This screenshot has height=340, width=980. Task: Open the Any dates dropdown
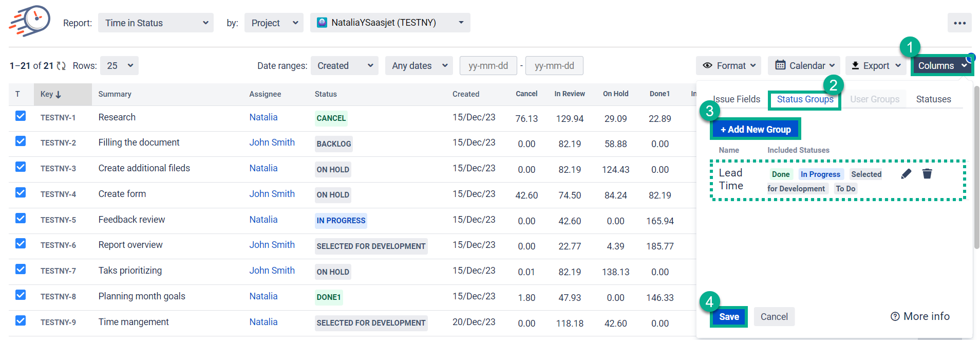419,66
